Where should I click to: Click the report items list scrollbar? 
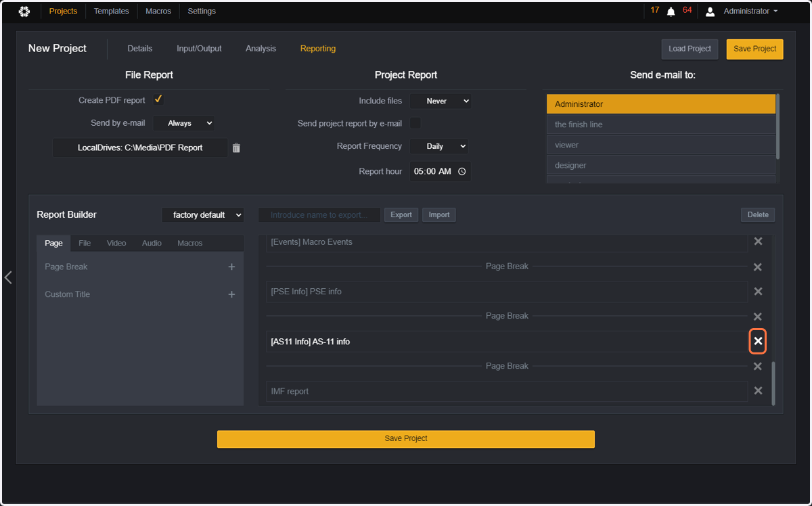point(773,383)
